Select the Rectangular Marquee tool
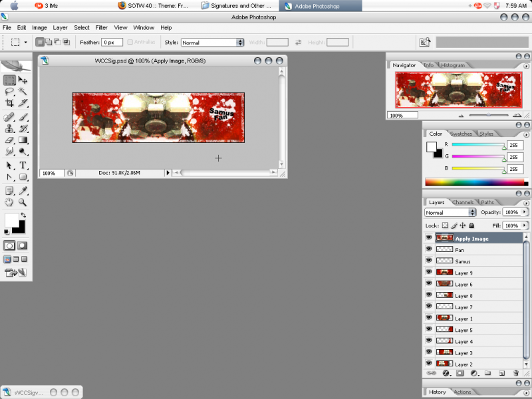 click(x=9, y=80)
